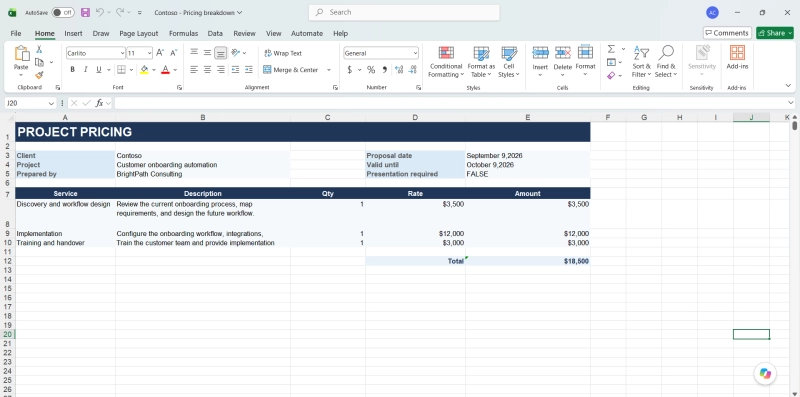
Task: Click the Comma Style icon
Action: point(384,69)
